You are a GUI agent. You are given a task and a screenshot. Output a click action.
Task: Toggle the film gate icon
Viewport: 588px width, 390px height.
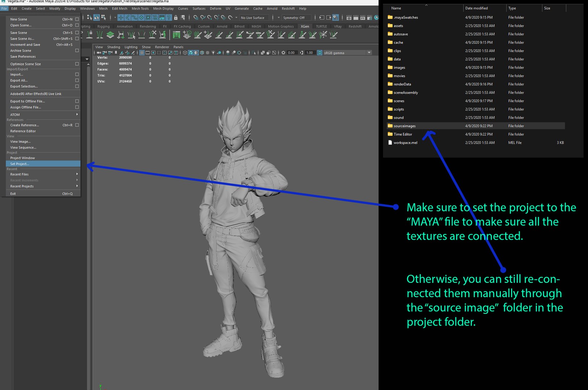tap(148, 53)
